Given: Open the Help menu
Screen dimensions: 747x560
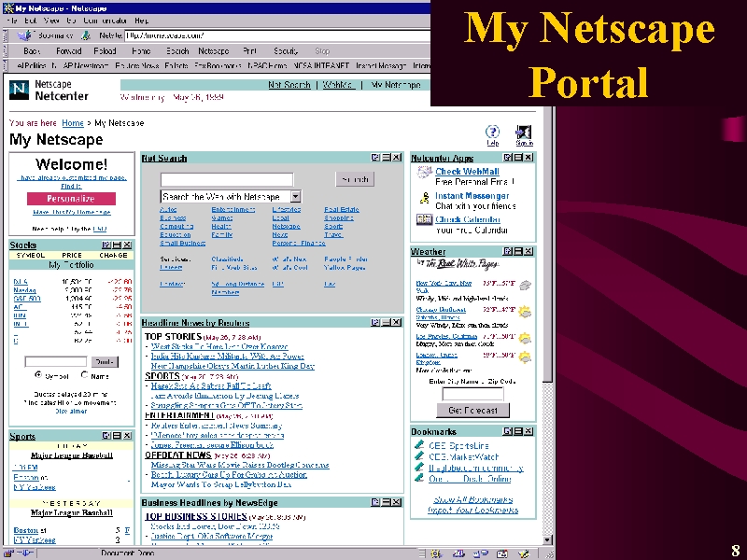Looking at the screenshot, I should [x=142, y=21].
